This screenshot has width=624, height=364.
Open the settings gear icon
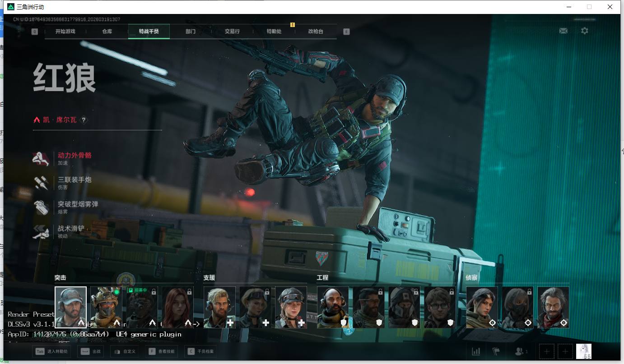click(584, 31)
